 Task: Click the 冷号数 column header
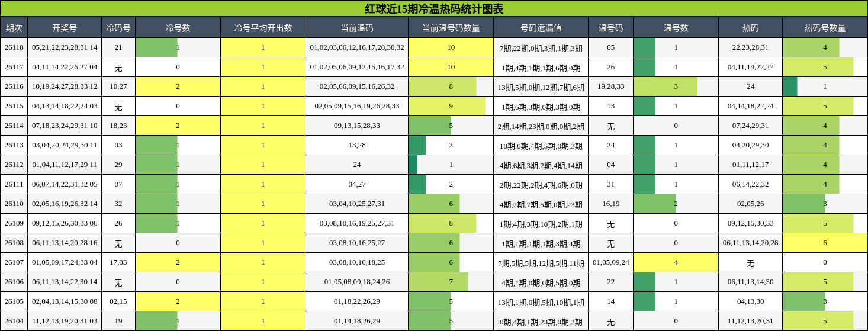[178, 28]
